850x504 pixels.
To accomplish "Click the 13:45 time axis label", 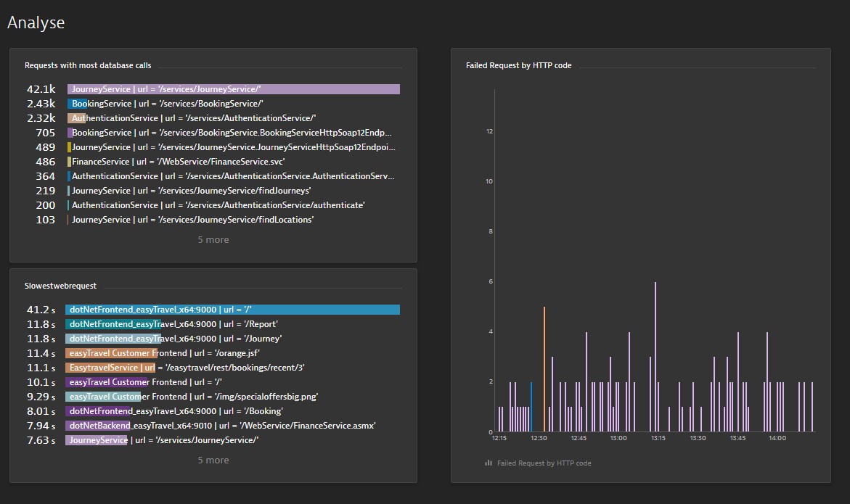I will click(737, 438).
